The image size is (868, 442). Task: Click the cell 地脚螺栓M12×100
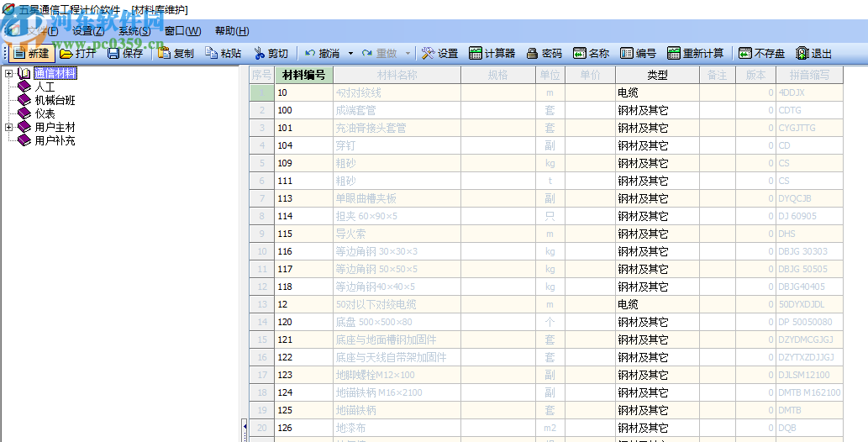(x=397, y=375)
